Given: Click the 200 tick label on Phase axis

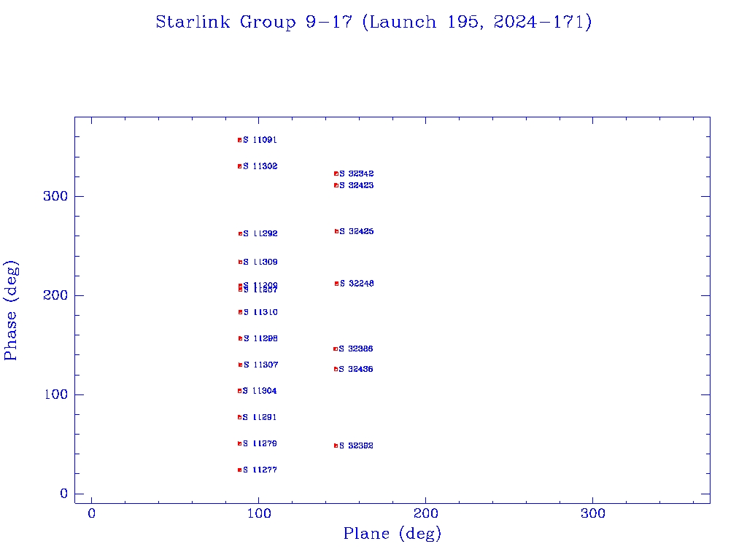Looking at the screenshot, I should 55,295.
